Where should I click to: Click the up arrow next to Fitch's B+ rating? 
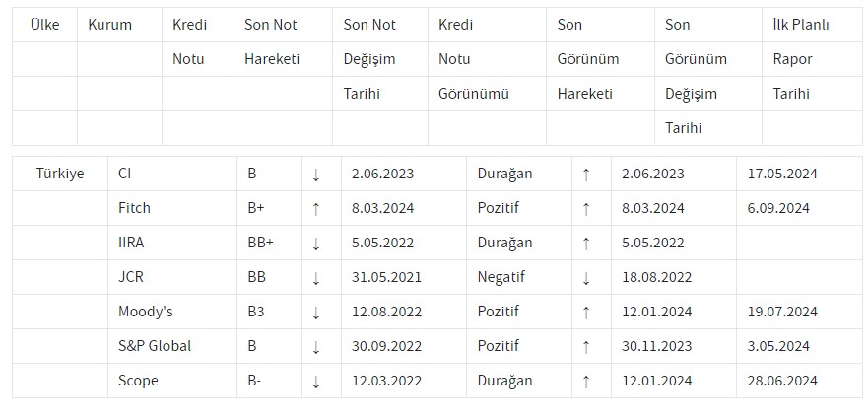316,209
